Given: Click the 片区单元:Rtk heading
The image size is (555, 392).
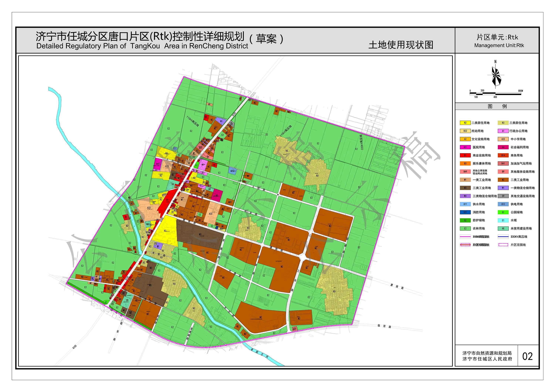Looking at the screenshot, I should tap(497, 37).
